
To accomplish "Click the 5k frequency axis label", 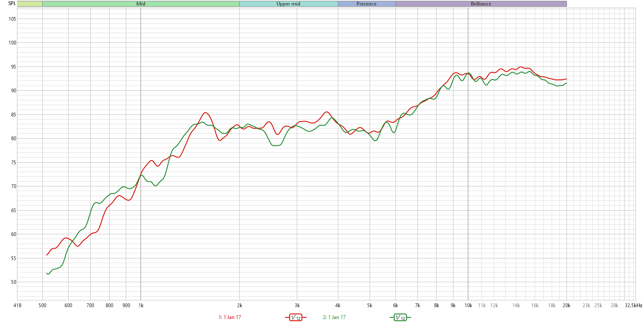I will click(370, 305).
